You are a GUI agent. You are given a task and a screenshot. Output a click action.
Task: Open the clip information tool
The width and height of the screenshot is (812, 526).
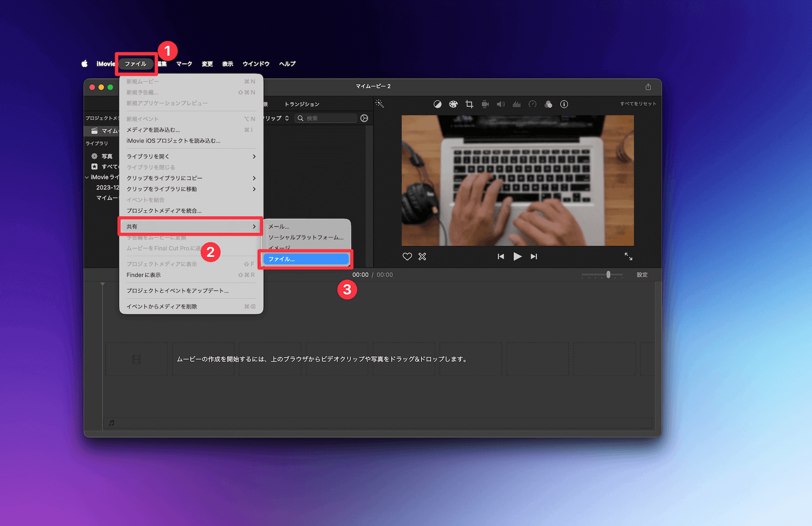click(564, 104)
